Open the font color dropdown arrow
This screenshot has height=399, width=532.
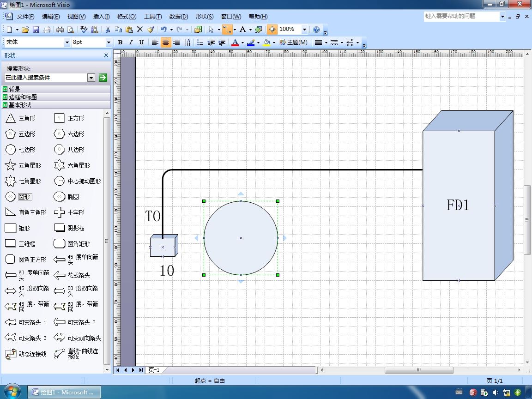tap(242, 42)
